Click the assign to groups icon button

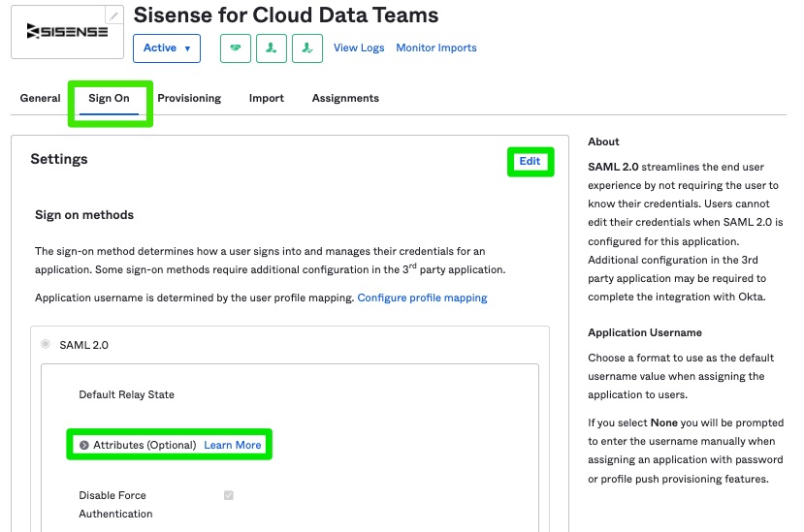click(307, 48)
